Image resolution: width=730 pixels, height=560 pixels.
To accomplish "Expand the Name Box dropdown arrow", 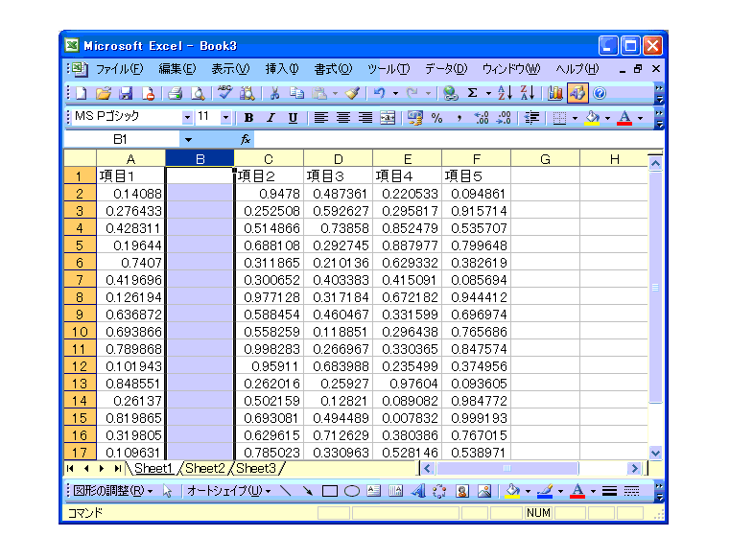I will point(188,139).
